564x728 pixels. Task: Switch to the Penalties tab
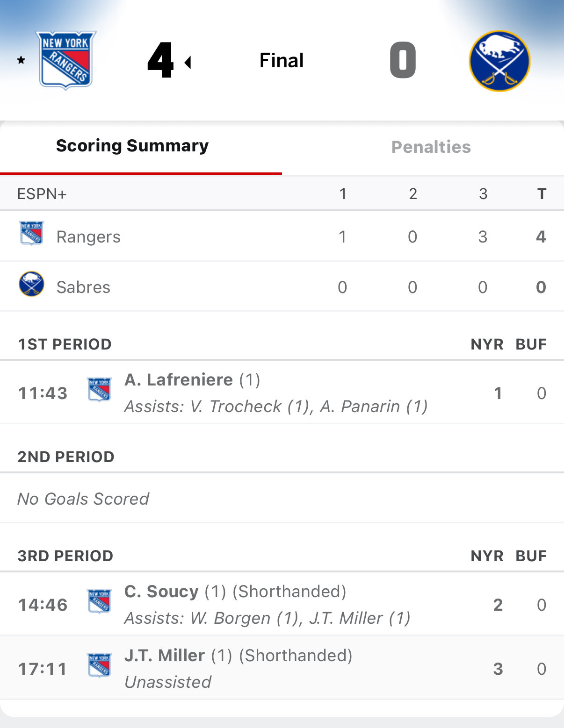(431, 147)
